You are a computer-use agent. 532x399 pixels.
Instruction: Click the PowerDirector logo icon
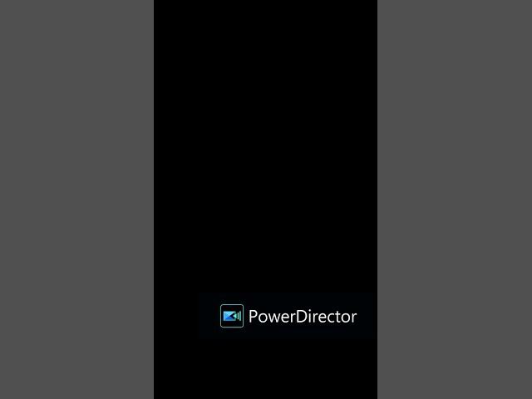(232, 316)
